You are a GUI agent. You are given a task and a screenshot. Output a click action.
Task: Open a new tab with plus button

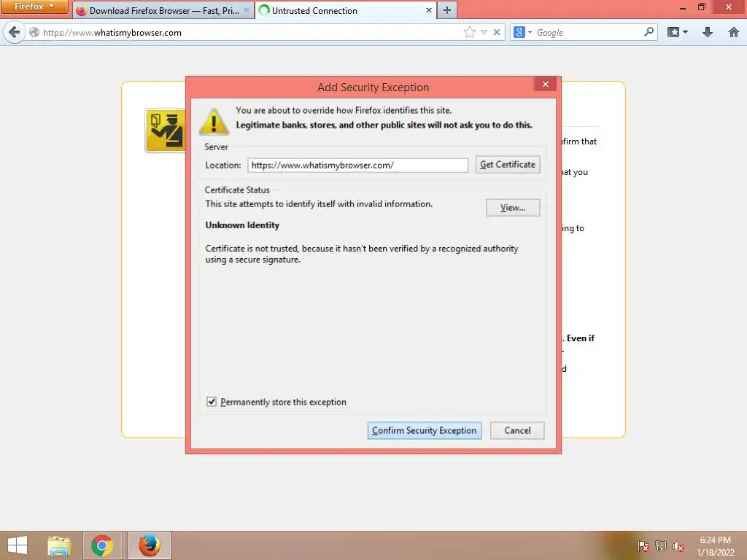pyautogui.click(x=447, y=10)
